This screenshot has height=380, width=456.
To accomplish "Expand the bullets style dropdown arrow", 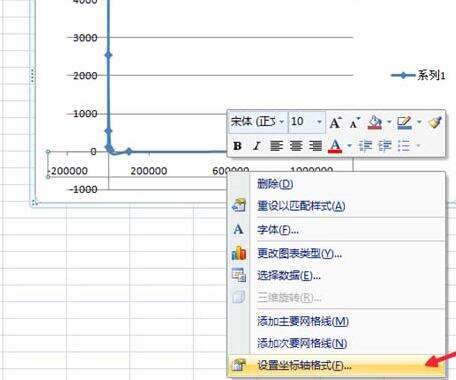I will (418, 146).
